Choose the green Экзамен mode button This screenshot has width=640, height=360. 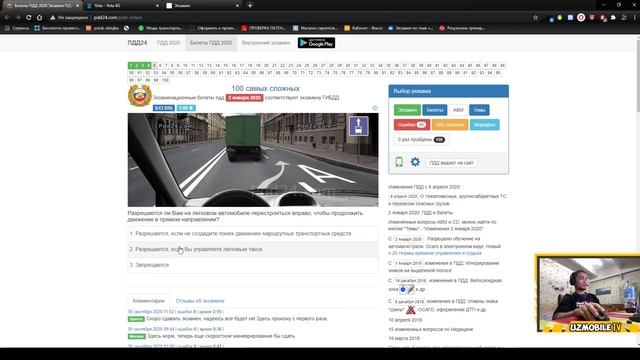click(407, 110)
